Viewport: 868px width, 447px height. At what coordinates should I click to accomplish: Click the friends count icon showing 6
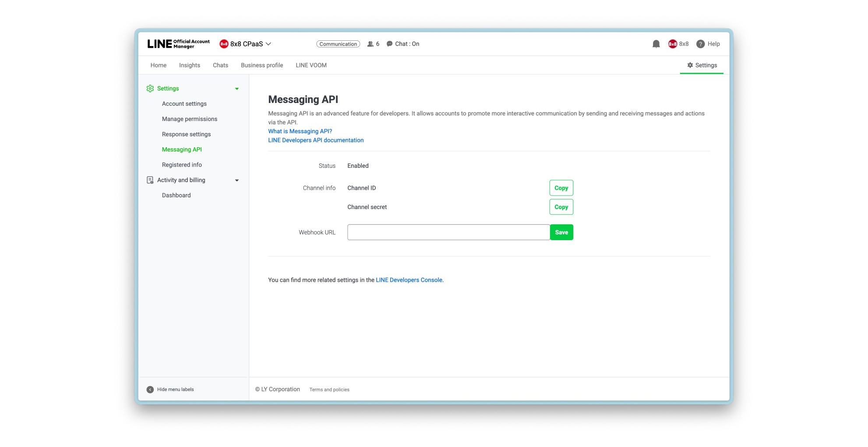click(370, 44)
